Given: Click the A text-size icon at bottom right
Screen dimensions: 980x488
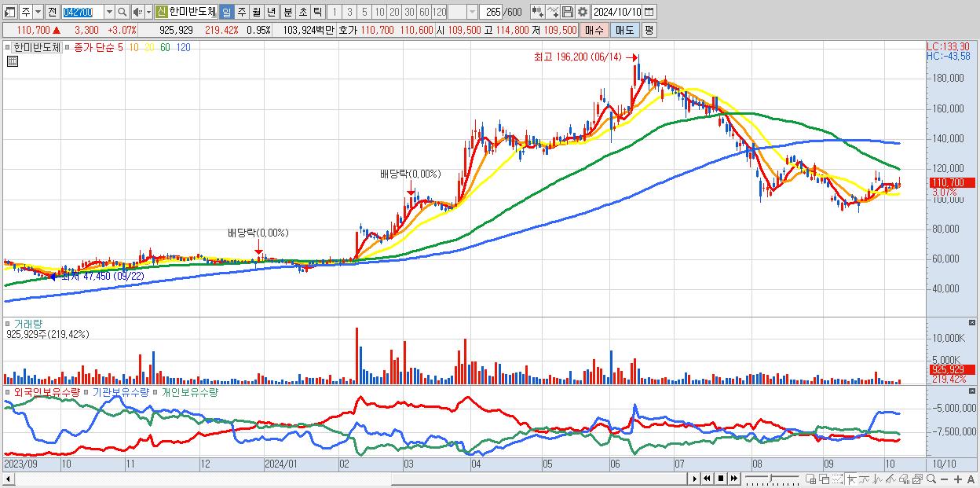Looking at the screenshot, I should coord(971,479).
